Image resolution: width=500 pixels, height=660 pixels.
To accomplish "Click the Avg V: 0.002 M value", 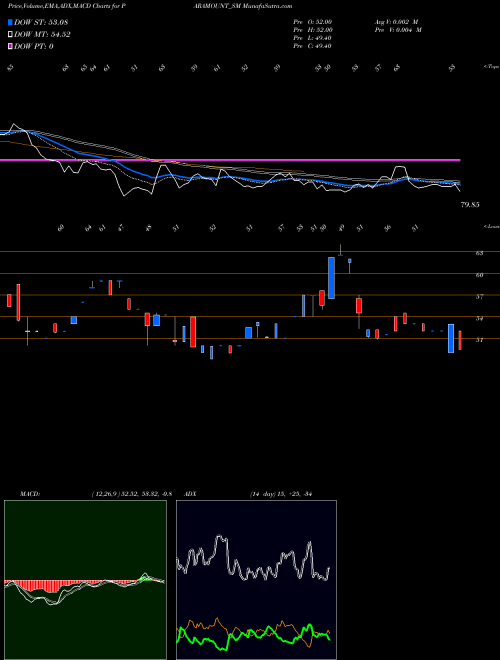I will [396, 22].
